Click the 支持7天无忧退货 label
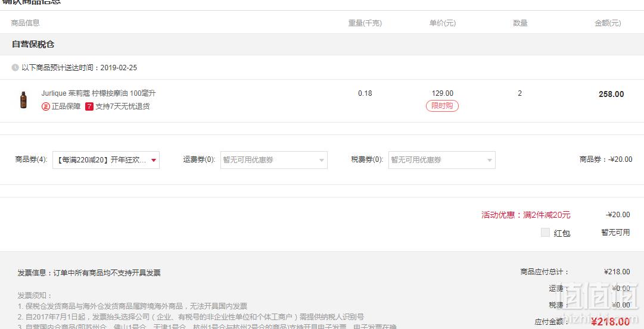Screen dimensions: 644x329 pos(123,106)
